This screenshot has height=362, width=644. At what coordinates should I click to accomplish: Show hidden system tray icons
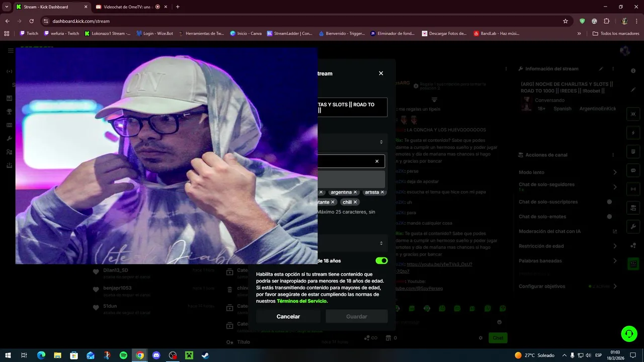click(564, 355)
